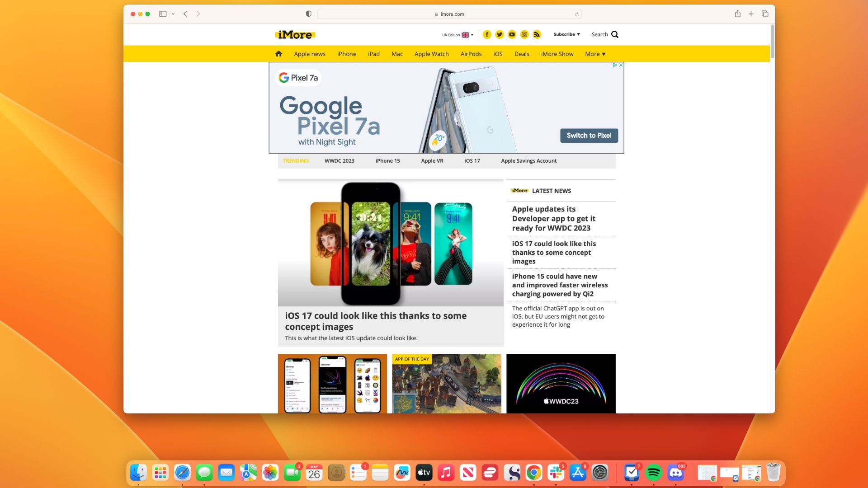Open the Mac section
The height and width of the screenshot is (488, 868).
397,54
